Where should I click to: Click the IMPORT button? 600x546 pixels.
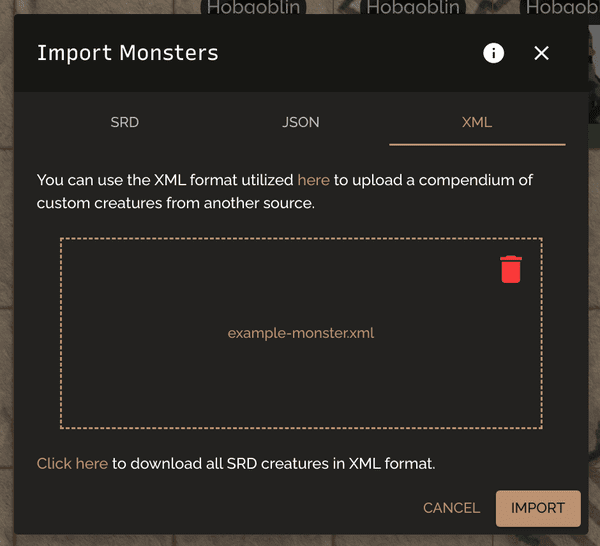pos(538,508)
